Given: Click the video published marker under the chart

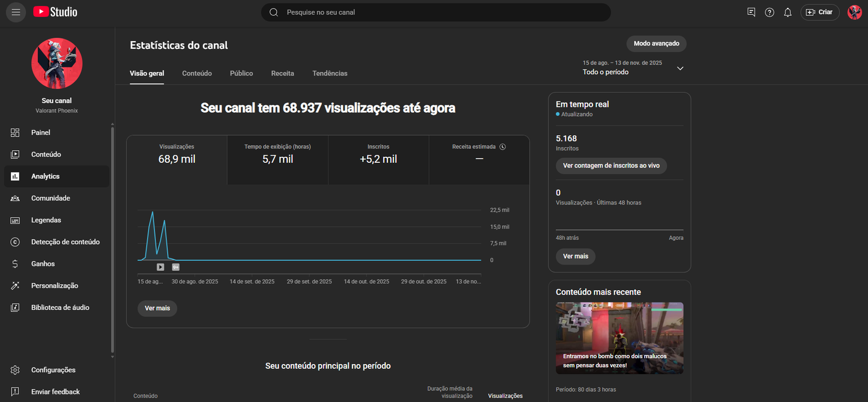Looking at the screenshot, I should coord(161,267).
